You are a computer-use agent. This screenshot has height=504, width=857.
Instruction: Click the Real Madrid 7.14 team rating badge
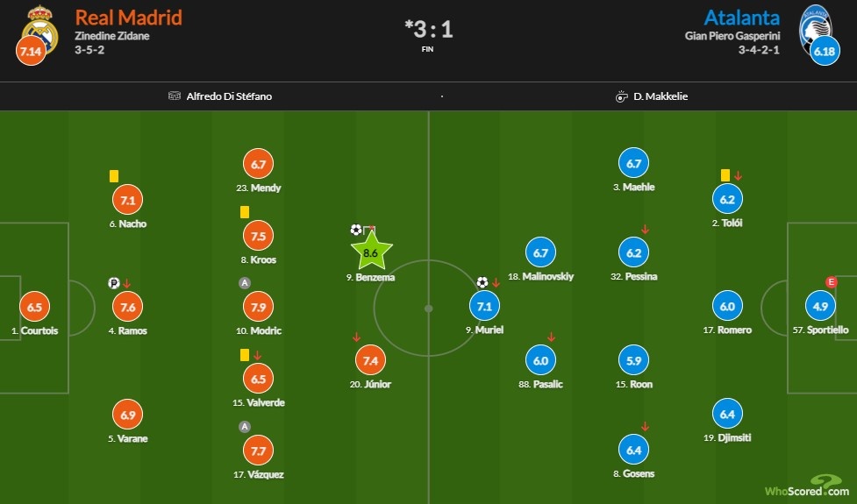29,52
